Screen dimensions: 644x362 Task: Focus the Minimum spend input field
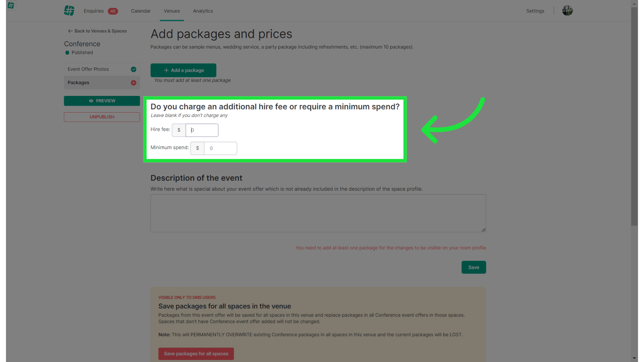click(220, 148)
